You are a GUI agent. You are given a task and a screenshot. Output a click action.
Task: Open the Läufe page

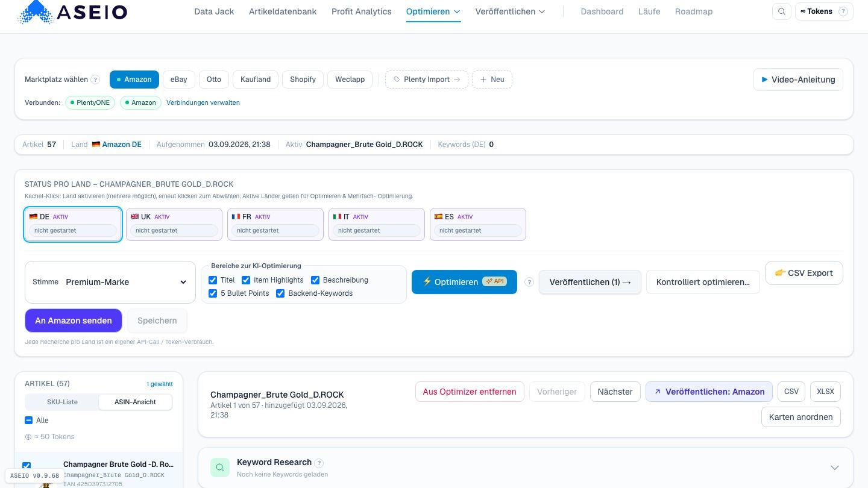click(x=649, y=11)
